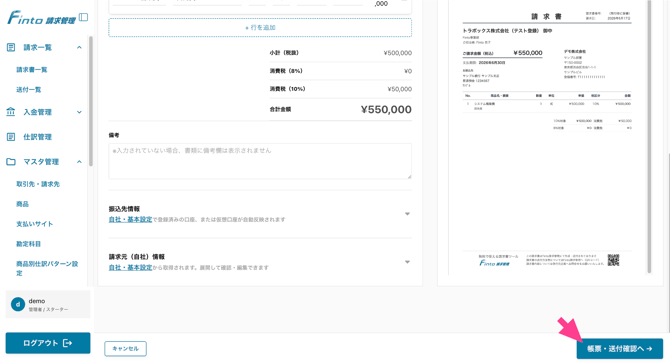Open 自社・基本設定 link under 請求元情報
This screenshot has height=363, width=670.
(x=130, y=267)
